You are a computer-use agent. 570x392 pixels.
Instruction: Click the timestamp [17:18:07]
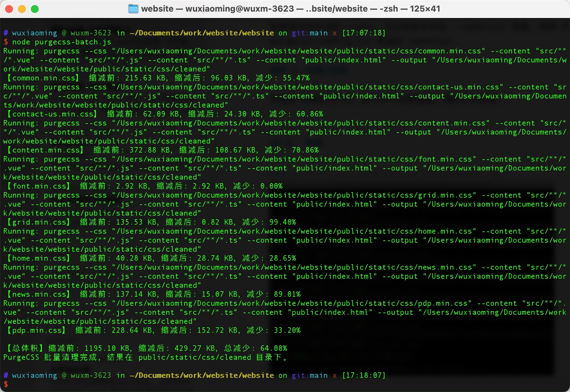tap(364, 376)
